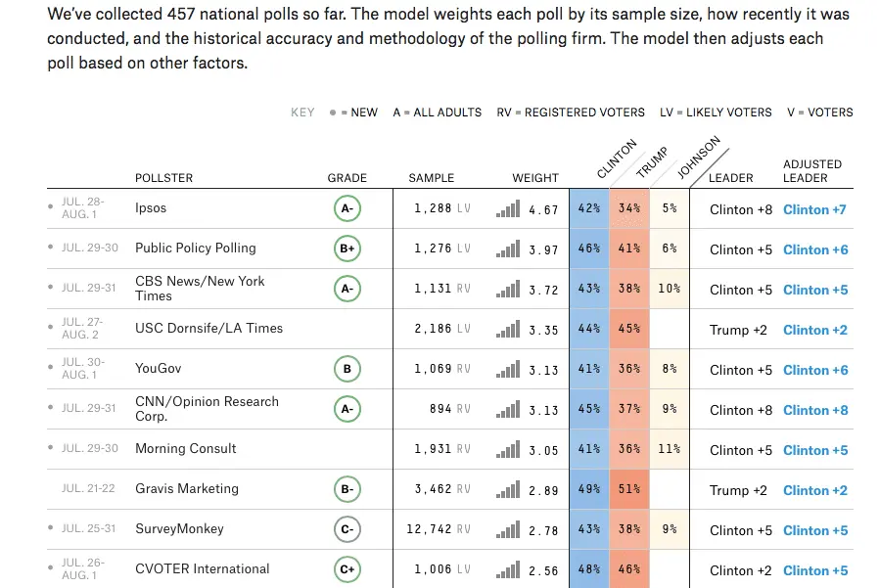Sort by the SAMPLE column header
879x588 pixels.
(x=431, y=178)
